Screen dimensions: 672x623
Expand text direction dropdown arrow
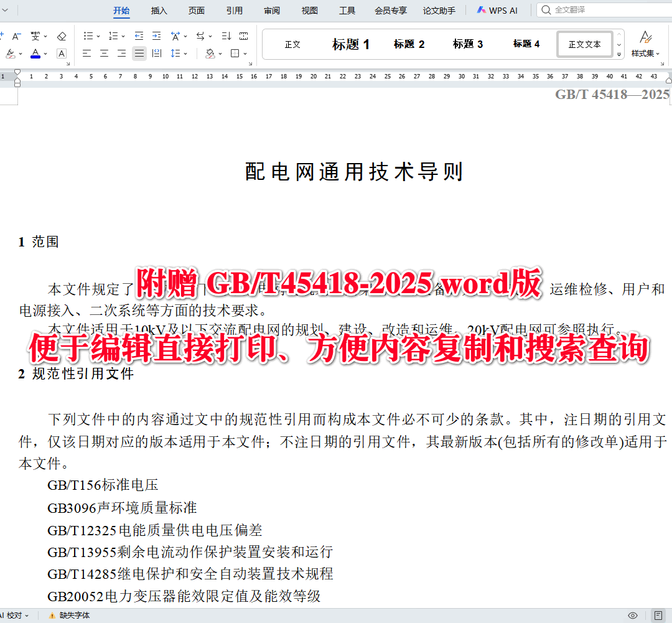(x=210, y=37)
